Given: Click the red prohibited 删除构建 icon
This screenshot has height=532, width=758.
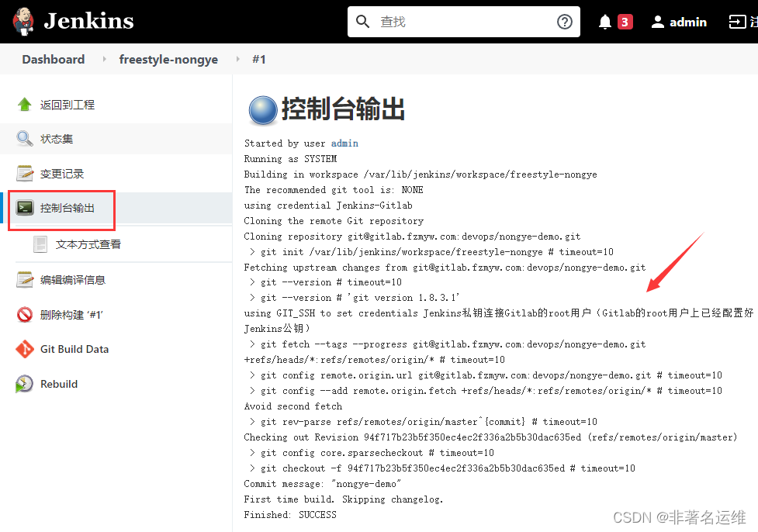Looking at the screenshot, I should pos(24,315).
